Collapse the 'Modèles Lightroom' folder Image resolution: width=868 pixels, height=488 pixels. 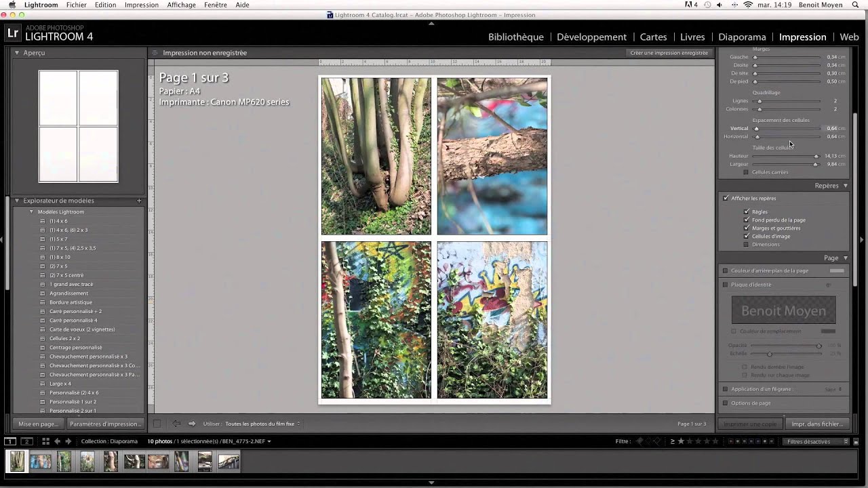[x=31, y=211]
